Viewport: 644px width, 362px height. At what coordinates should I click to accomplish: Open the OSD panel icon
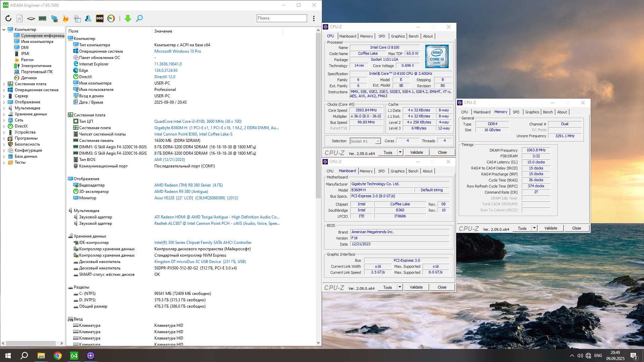pyautogui.click(x=100, y=18)
